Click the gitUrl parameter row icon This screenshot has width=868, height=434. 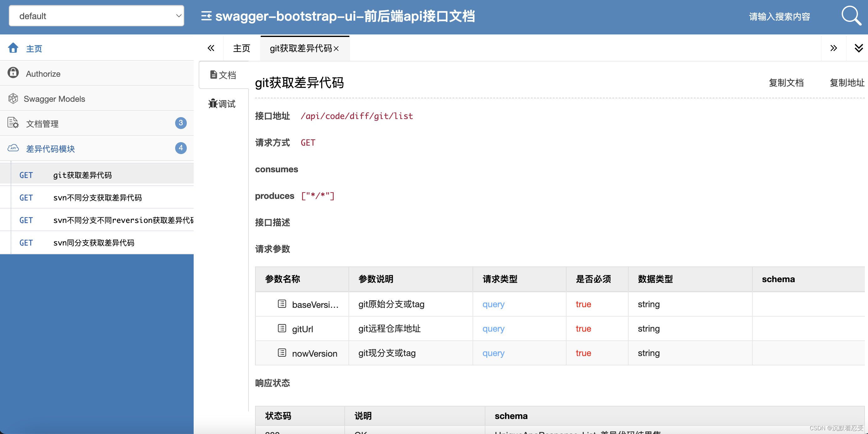coord(282,328)
